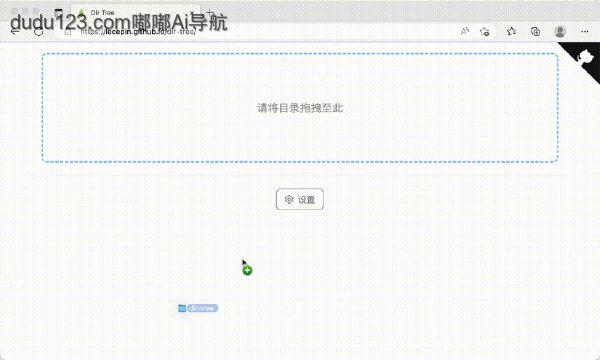The height and width of the screenshot is (360, 600).
Task: Click the gear icon in 设置 button
Action: tap(289, 199)
